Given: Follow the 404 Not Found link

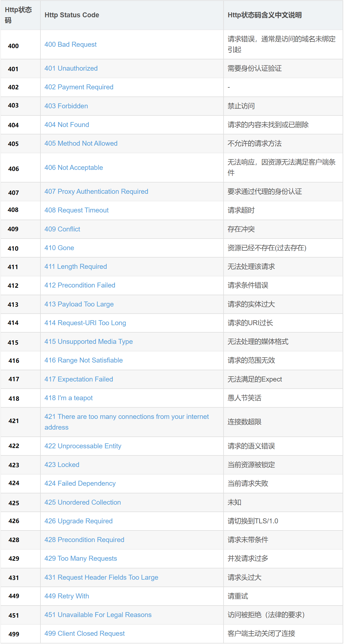Looking at the screenshot, I should 67,125.
